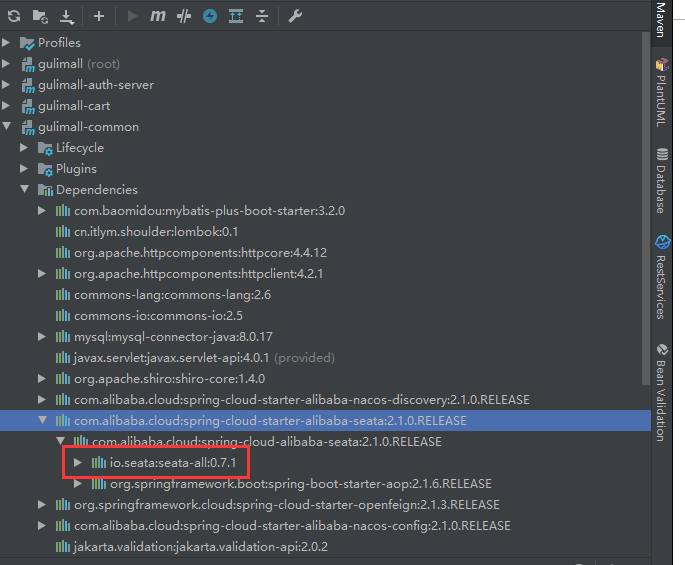The width and height of the screenshot is (685, 565).
Task: Open the Maven tool window tab
Action: pyautogui.click(x=661, y=21)
